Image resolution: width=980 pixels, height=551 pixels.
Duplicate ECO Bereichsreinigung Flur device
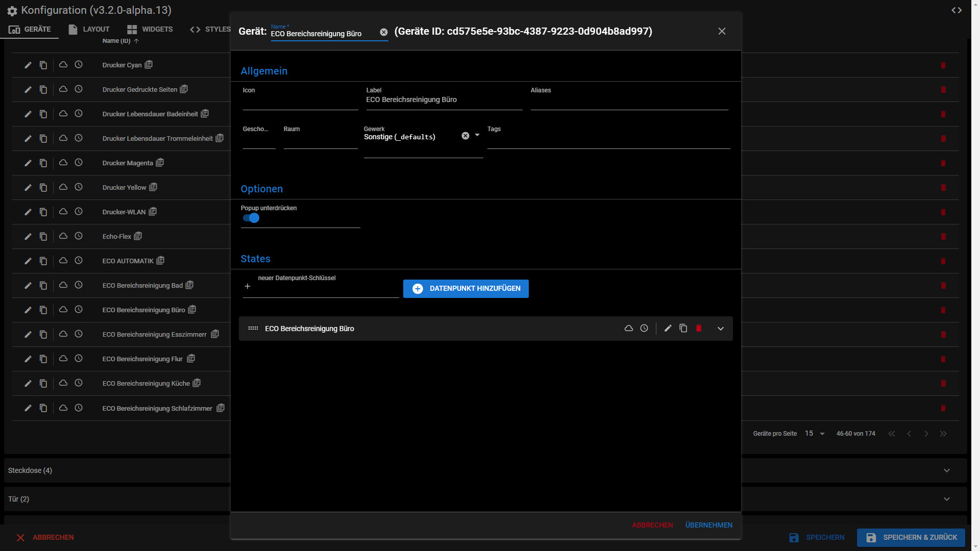click(43, 359)
